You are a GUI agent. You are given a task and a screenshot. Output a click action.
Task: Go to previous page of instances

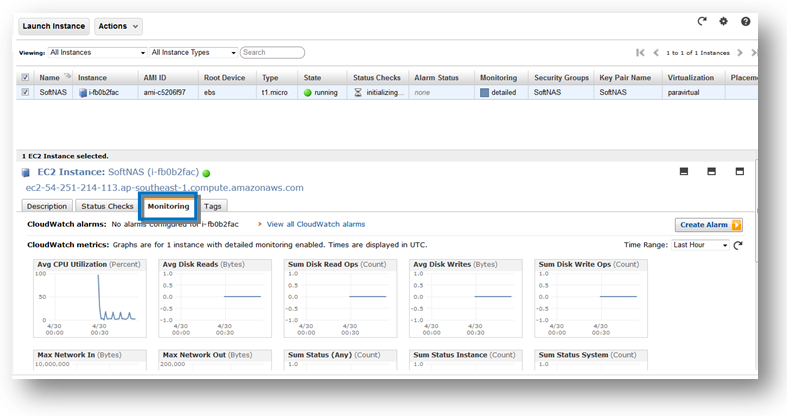pos(655,52)
